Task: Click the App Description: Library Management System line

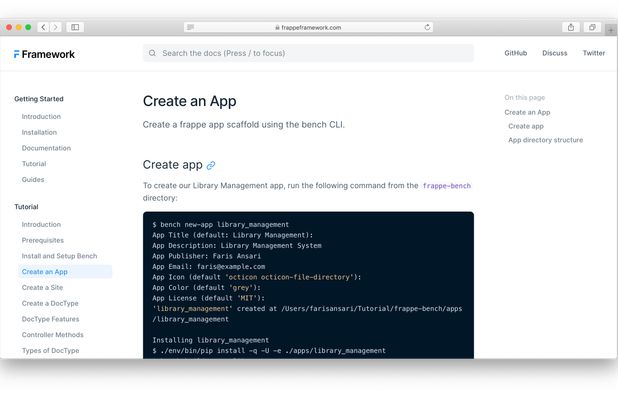Action: [x=237, y=245]
